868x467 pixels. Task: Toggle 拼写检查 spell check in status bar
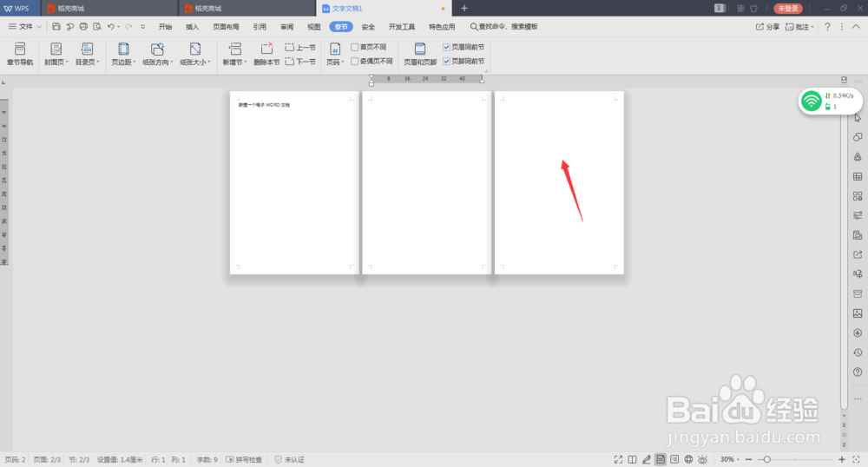click(x=244, y=459)
